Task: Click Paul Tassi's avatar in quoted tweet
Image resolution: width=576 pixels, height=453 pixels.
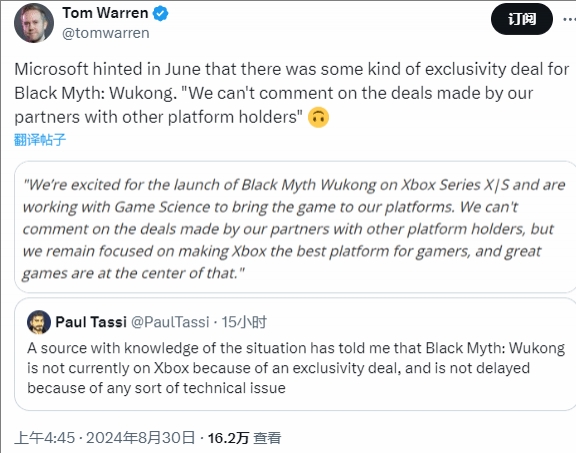Action: click(39, 322)
